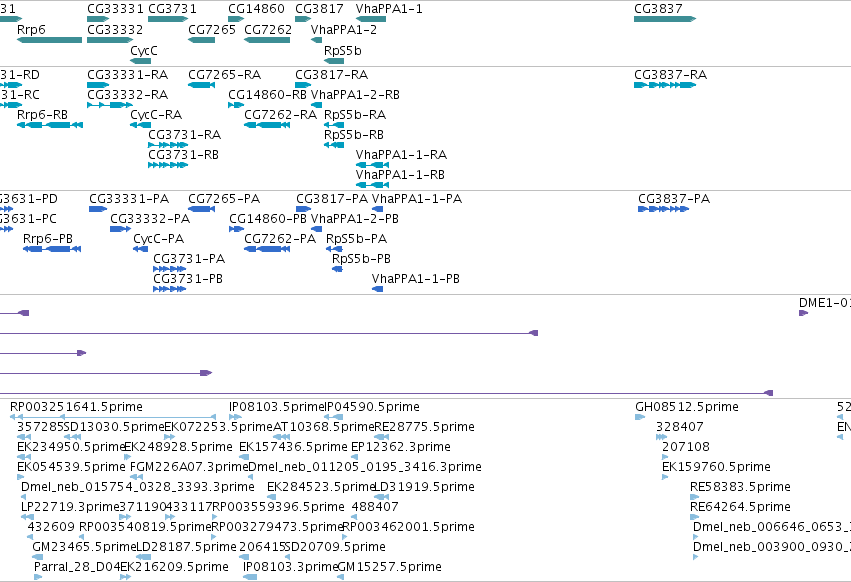Select protein CG33332-PA
This screenshot has width=851, height=582.
[x=120, y=229]
